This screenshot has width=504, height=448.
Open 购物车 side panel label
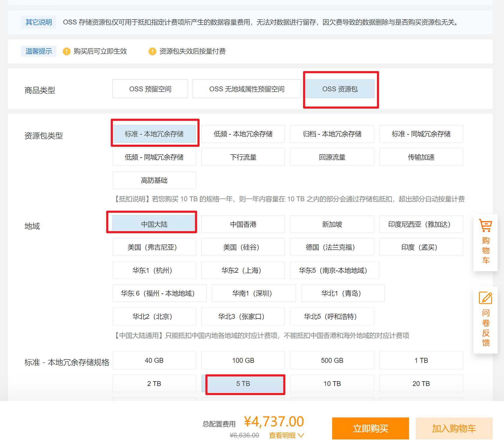486,250
